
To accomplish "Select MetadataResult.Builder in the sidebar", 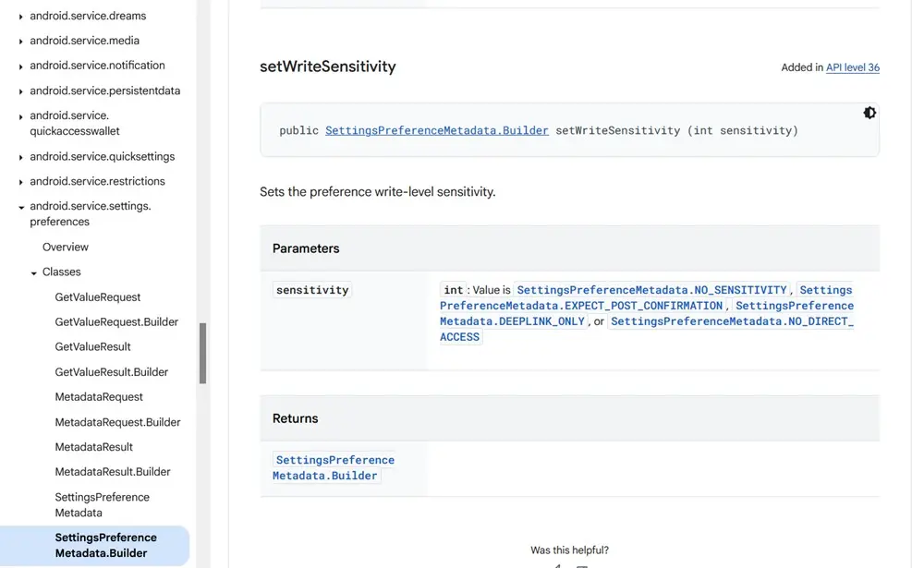I will [113, 471].
